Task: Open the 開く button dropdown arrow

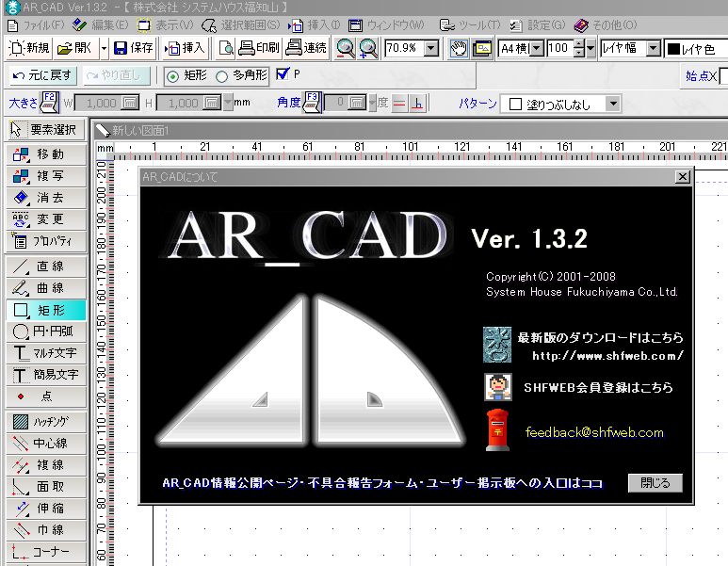Action: [104, 48]
